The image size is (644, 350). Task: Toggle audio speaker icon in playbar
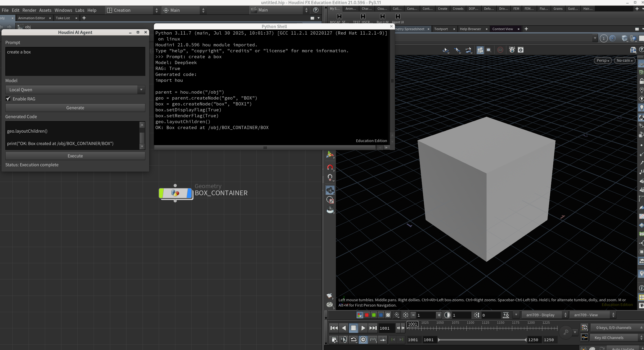(x=344, y=340)
